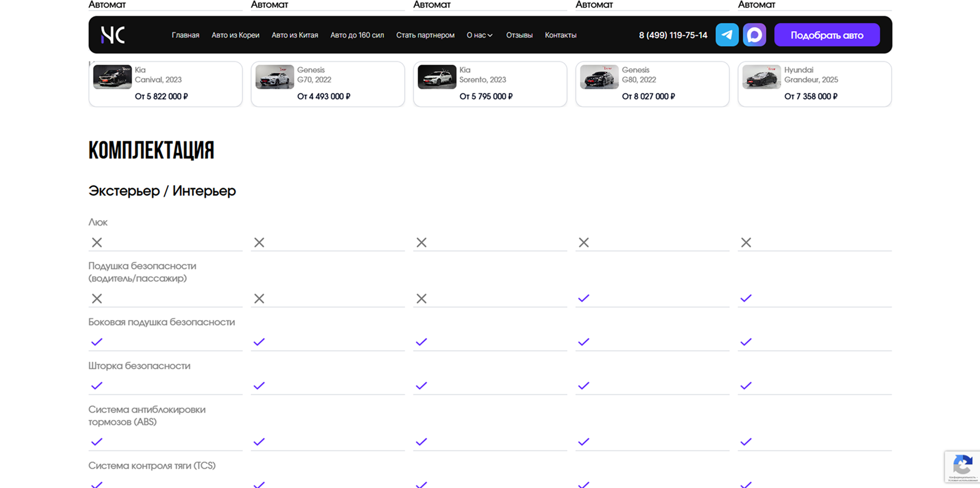The image size is (980, 488).
Task: Open the Отзывы menu item
Action: coord(519,35)
